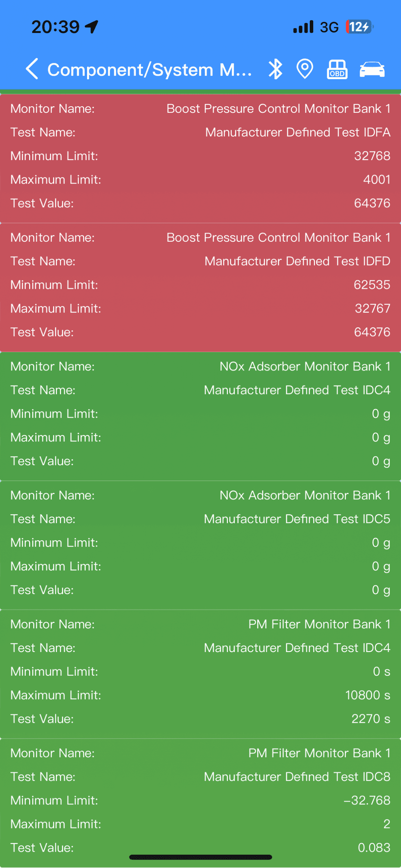The height and width of the screenshot is (868, 401).
Task: Tap PM Filter Maximum Limit 10800 s
Action: (x=368, y=695)
